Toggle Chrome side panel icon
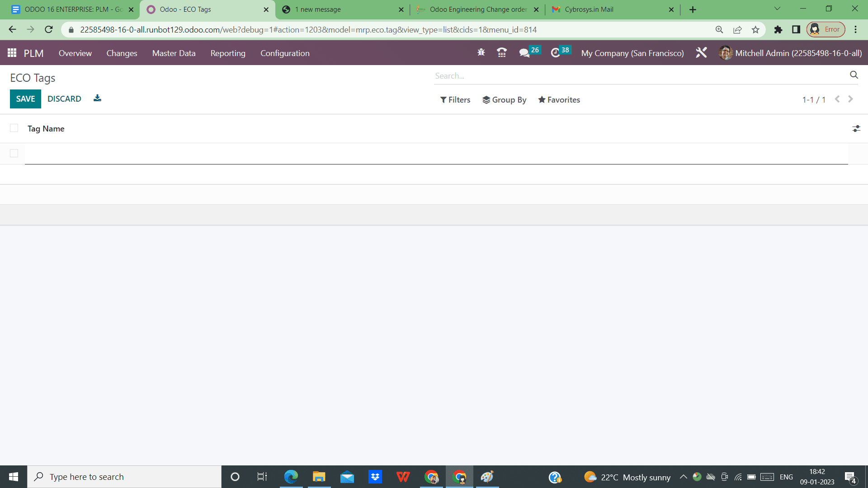Screen dimensions: 868x488 796,29
